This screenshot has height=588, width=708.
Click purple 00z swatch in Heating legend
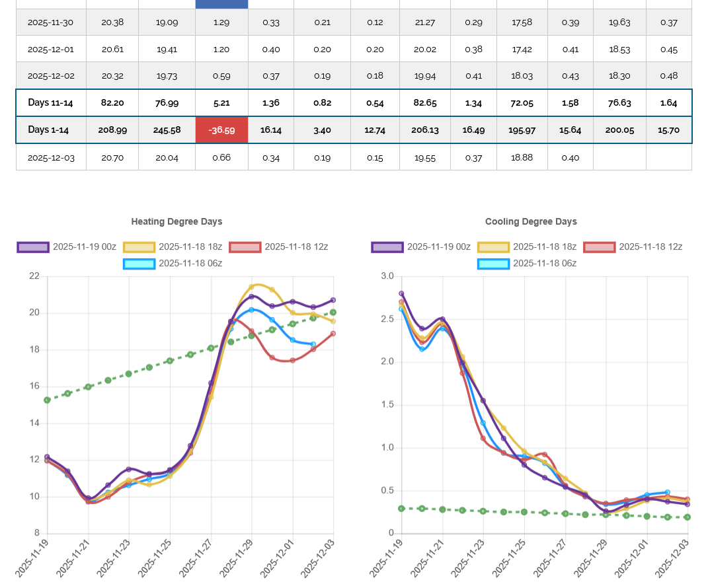(33, 247)
